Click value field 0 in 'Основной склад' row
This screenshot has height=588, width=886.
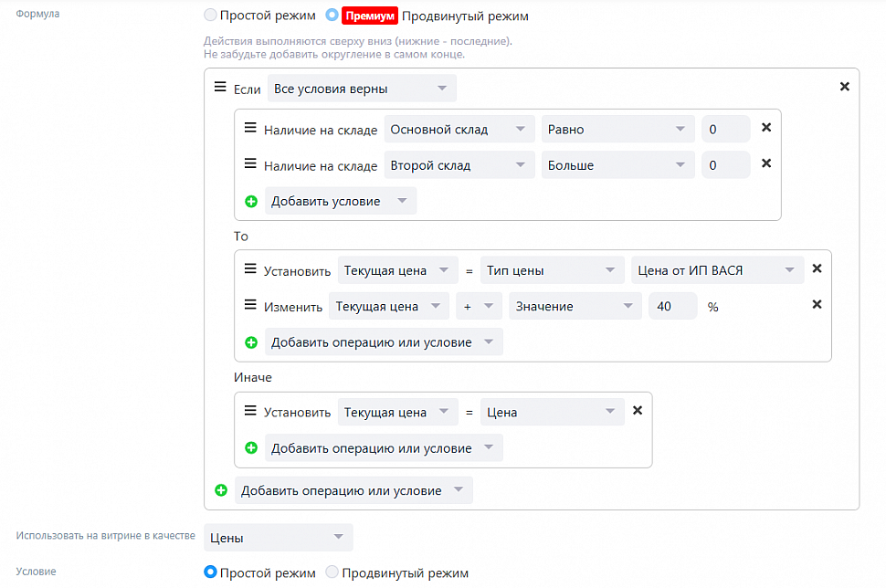pyautogui.click(x=725, y=130)
